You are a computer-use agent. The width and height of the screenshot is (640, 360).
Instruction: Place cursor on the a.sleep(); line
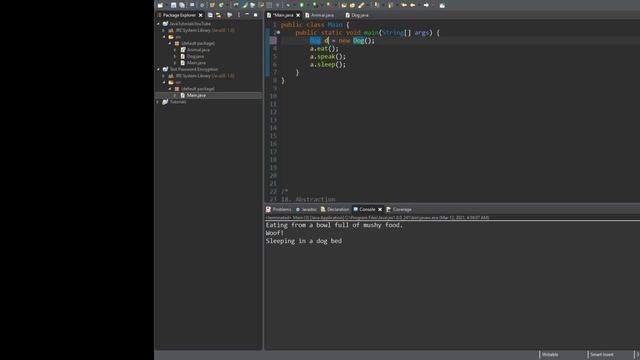point(328,64)
